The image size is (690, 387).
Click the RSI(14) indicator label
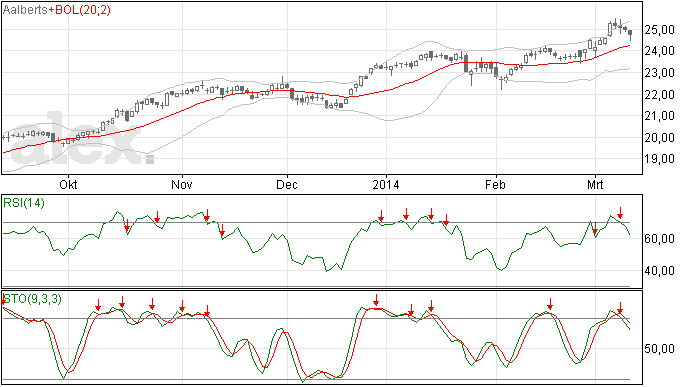[x=24, y=203]
